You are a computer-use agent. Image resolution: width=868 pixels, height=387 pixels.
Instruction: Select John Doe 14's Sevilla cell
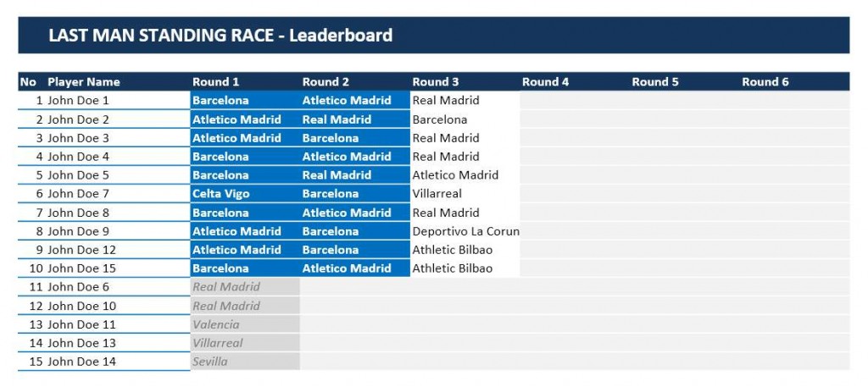point(245,362)
